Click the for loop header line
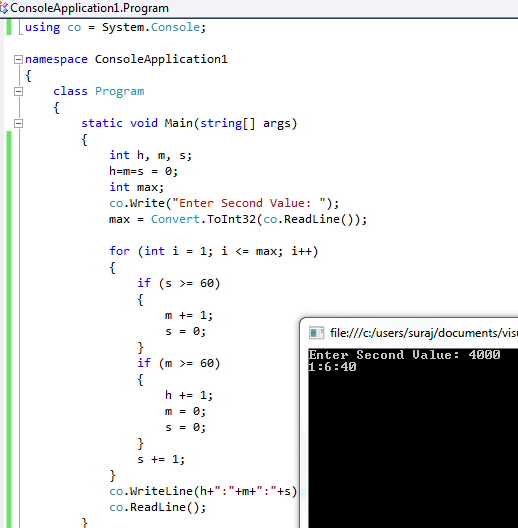This screenshot has height=528, width=518. 214,251
